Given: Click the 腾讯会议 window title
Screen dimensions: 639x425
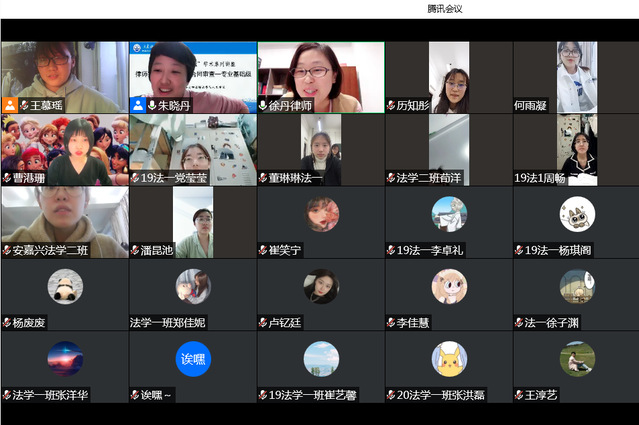Looking at the screenshot, I should point(445,9).
